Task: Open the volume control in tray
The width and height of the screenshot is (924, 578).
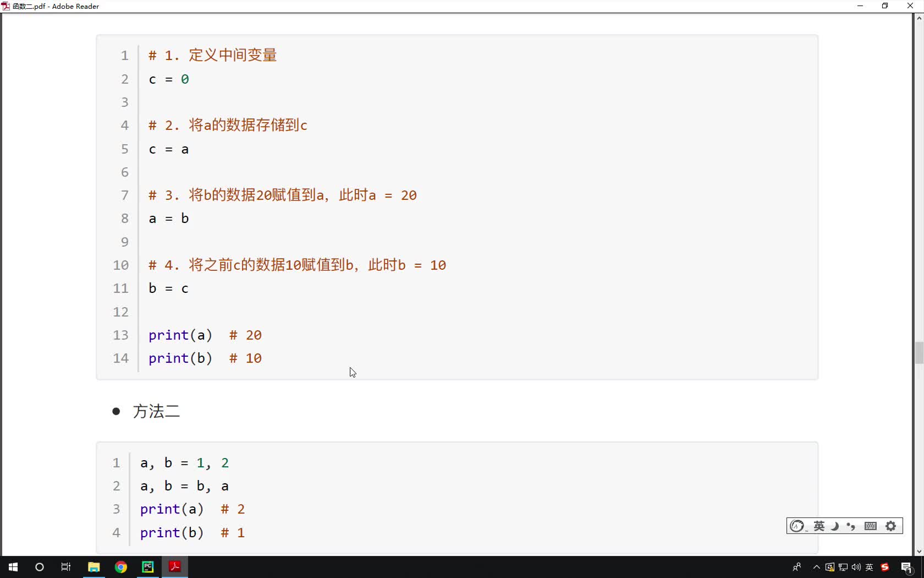Action: [x=856, y=567]
